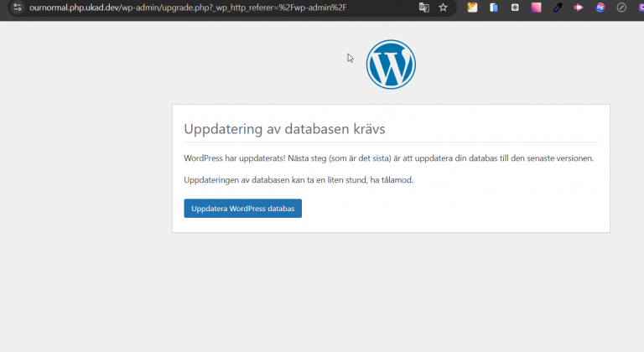
Task: Open the blue striped globe extension icon
Action: coord(600,8)
